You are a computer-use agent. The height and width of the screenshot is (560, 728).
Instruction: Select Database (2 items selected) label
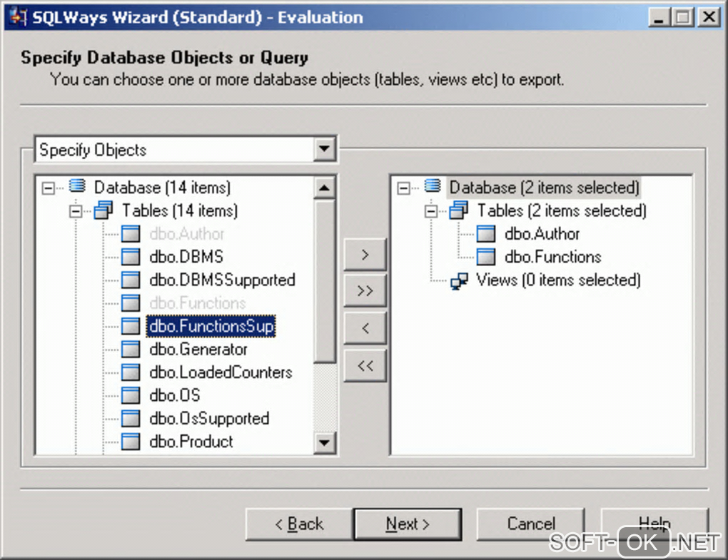[544, 188]
